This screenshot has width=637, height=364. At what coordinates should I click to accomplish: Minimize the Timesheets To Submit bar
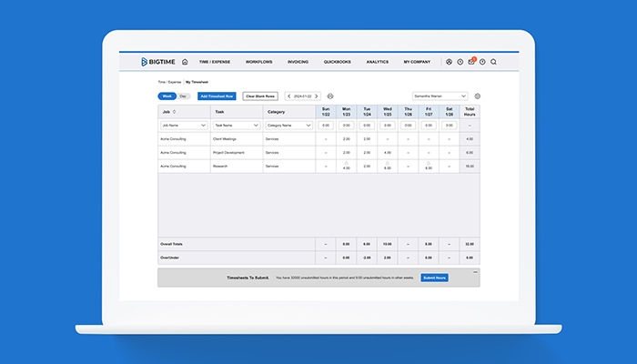475,272
